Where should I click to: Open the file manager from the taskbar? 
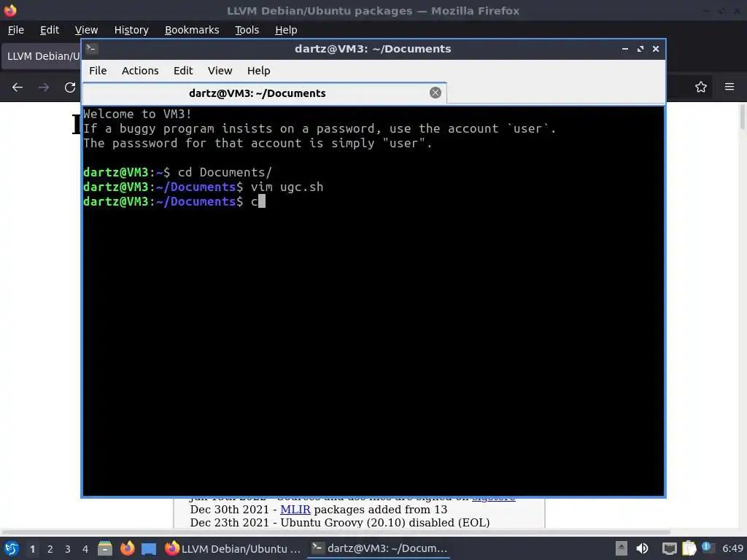pos(105,548)
